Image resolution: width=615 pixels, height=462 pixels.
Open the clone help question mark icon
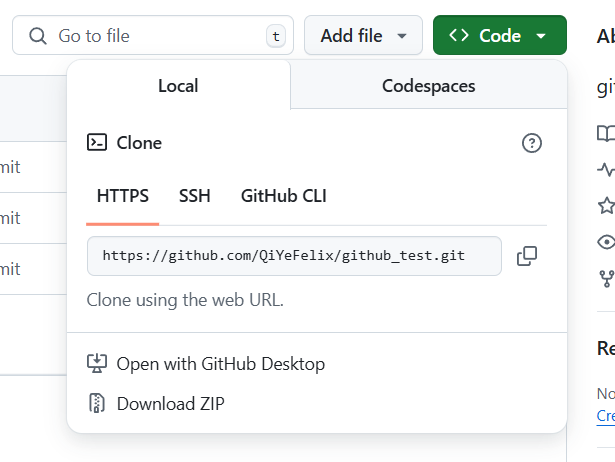coord(531,143)
